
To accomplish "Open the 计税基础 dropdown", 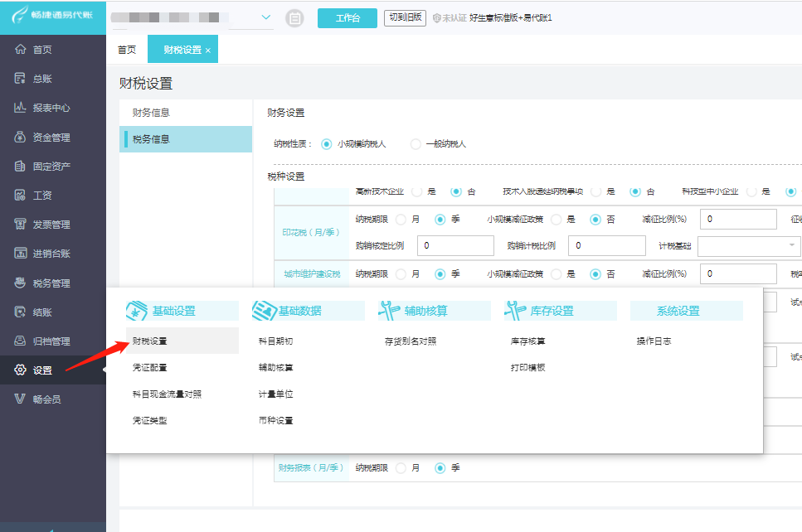I will (x=749, y=246).
